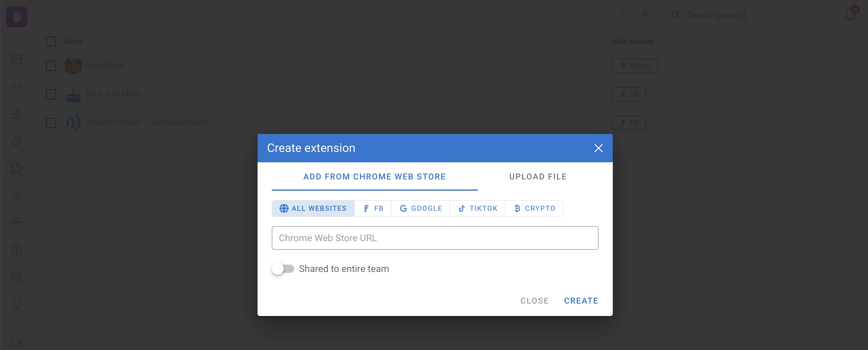Open the API section in sidebar
868x350 pixels.
[17, 223]
